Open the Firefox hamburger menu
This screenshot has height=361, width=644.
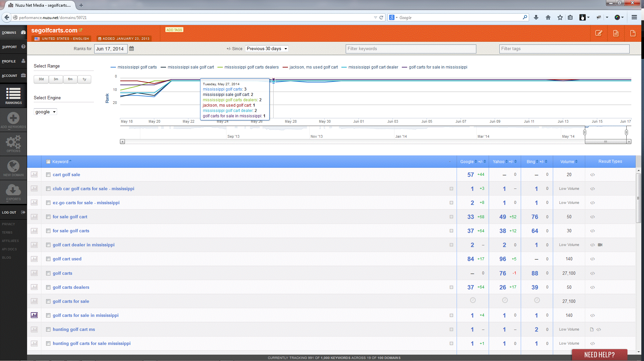click(x=634, y=17)
